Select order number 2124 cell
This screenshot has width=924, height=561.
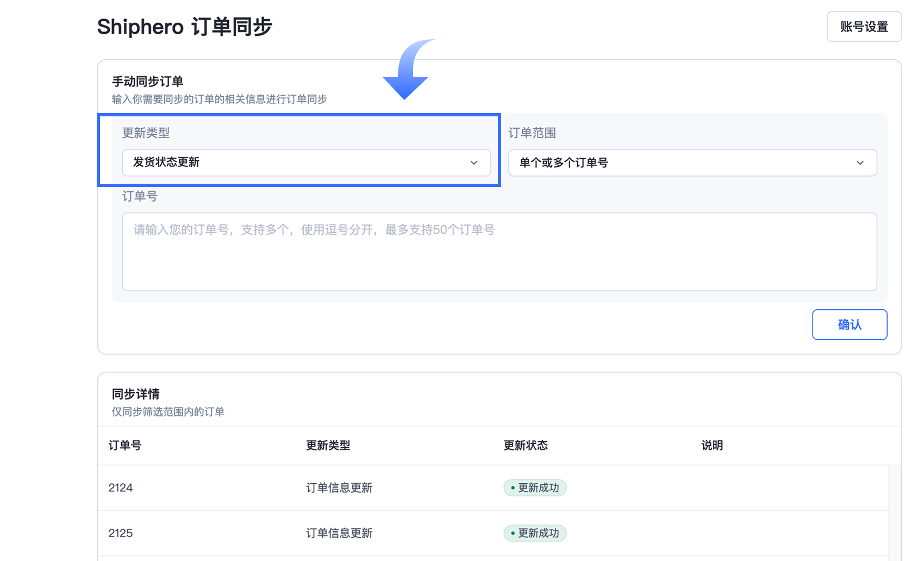pyautogui.click(x=121, y=488)
